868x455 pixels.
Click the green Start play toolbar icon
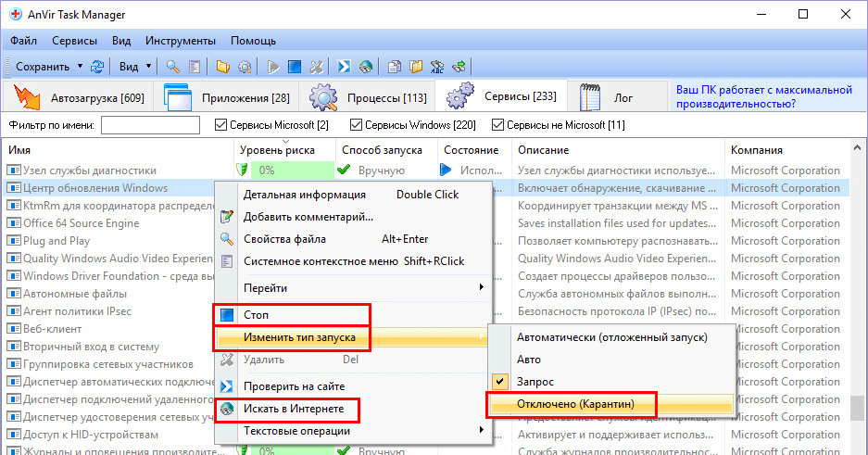point(273,67)
